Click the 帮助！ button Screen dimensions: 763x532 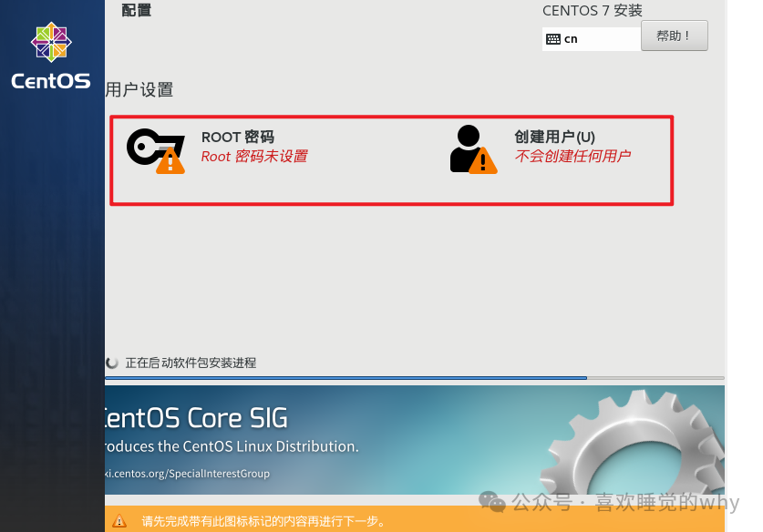[x=674, y=36]
